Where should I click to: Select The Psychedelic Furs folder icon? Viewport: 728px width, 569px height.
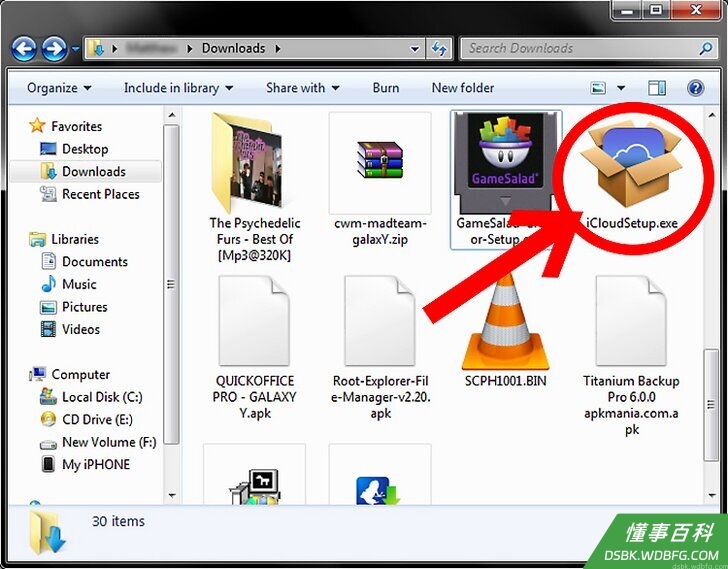[246, 162]
